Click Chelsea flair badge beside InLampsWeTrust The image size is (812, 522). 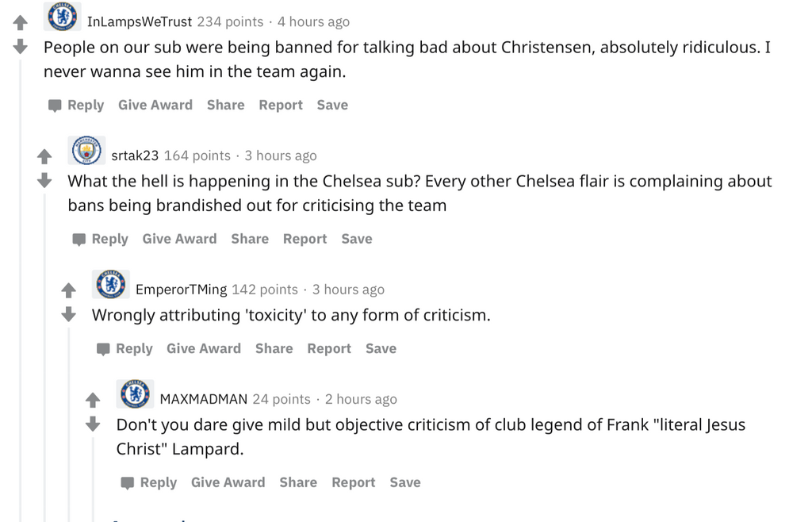click(x=63, y=17)
